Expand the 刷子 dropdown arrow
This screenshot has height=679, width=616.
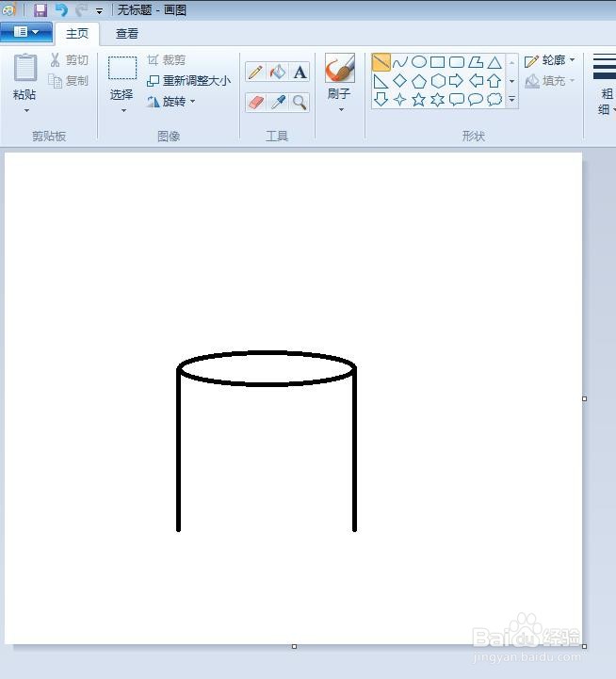pos(341,110)
